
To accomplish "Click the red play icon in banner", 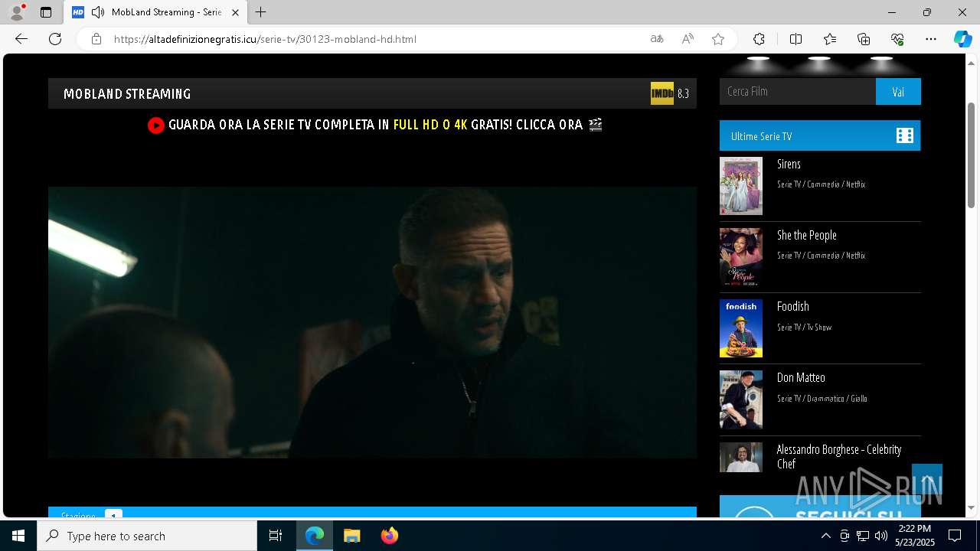I will coord(156,126).
